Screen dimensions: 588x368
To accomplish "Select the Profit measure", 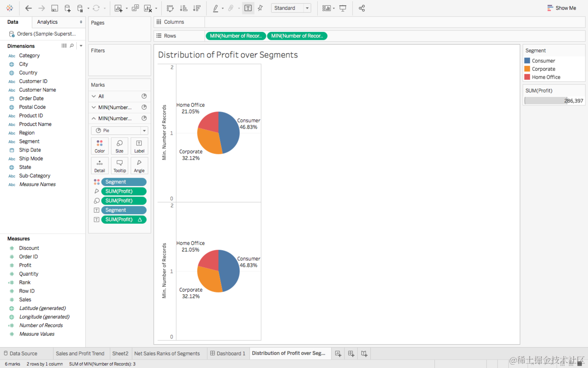I will point(25,265).
